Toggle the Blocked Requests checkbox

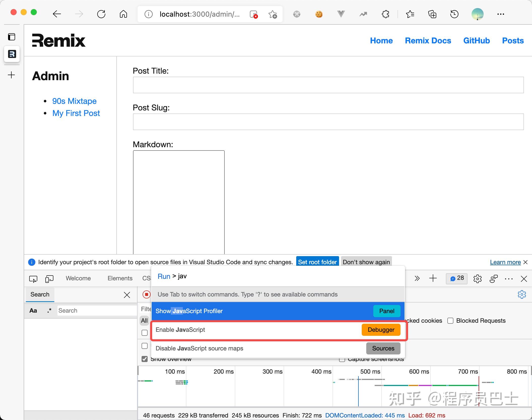tap(450, 321)
